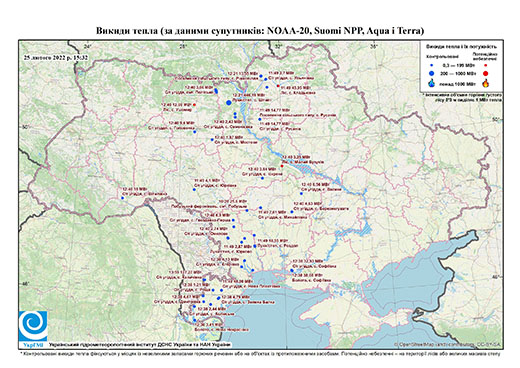Viewport: 520px width, 368px height.
Task: Select the large red circle legend symbol
Action: pyautogui.click(x=486, y=73)
